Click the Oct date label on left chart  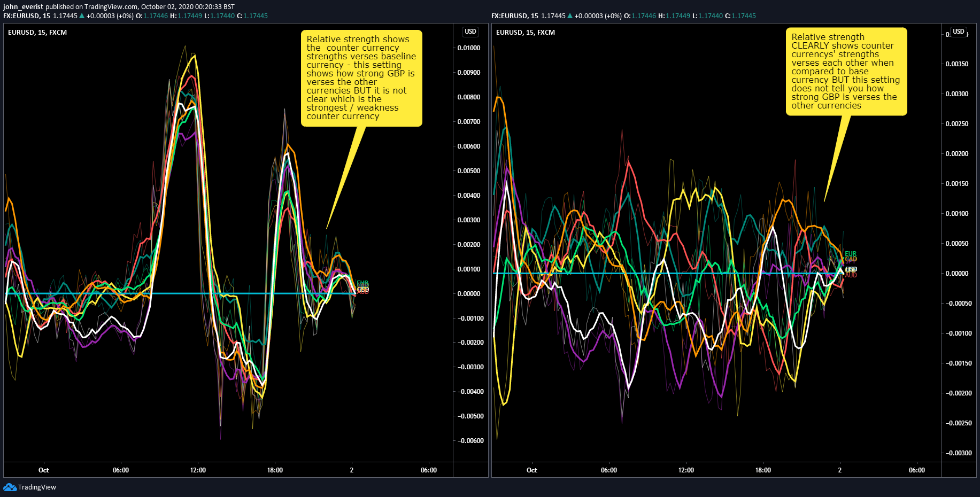point(44,470)
